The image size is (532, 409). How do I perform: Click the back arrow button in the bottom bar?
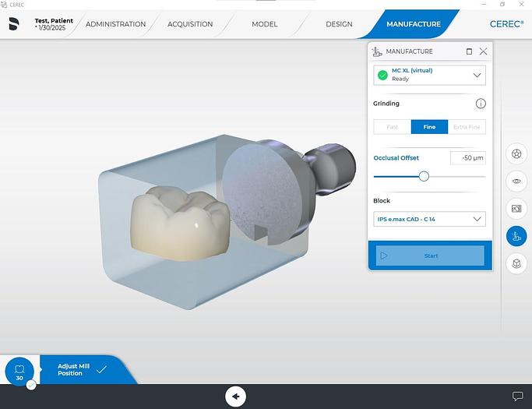point(235,396)
